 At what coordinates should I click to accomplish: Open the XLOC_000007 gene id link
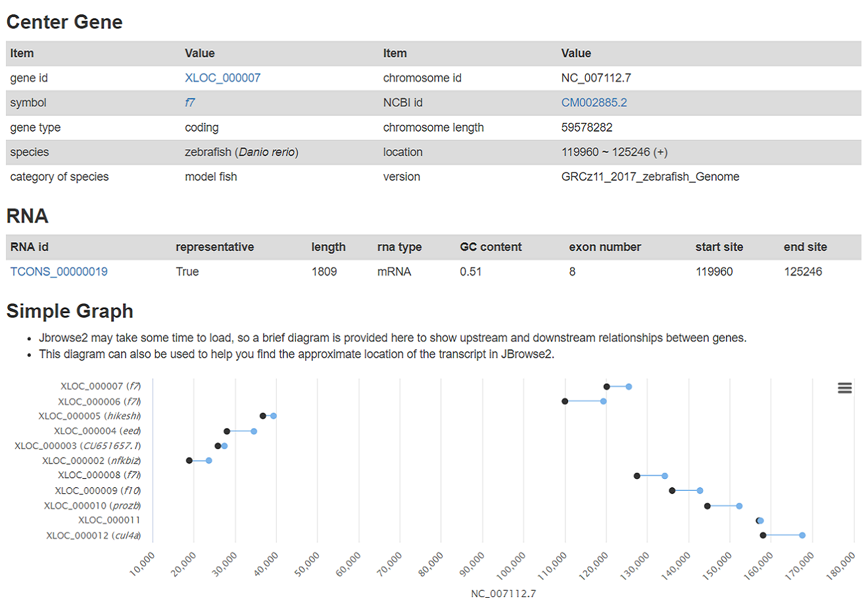tap(222, 78)
